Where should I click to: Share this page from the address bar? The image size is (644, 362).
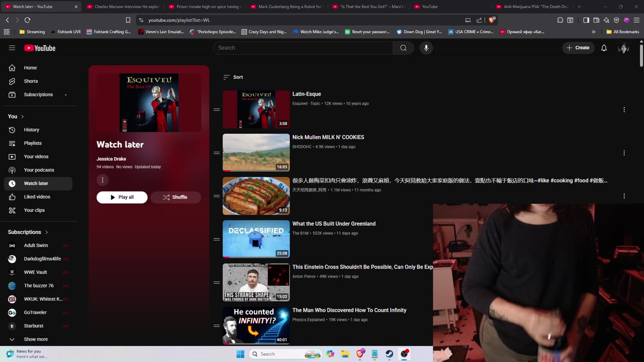(479, 20)
